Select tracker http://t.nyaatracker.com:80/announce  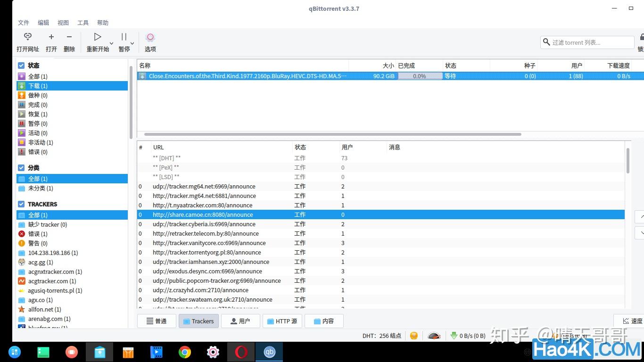pos(381,205)
